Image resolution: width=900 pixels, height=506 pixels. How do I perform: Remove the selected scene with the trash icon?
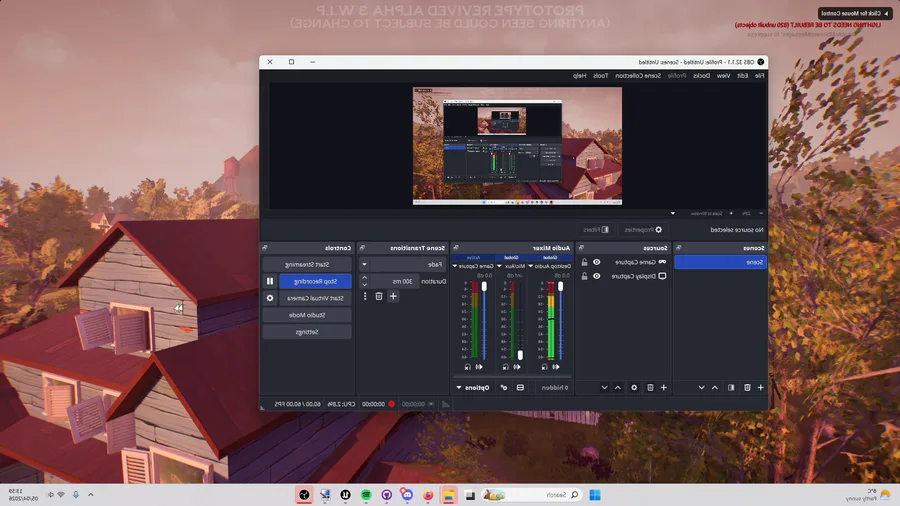click(747, 387)
